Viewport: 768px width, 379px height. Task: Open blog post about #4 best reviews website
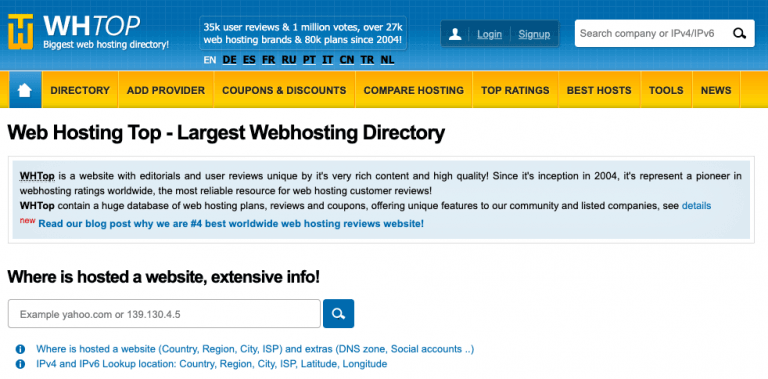tap(231, 224)
